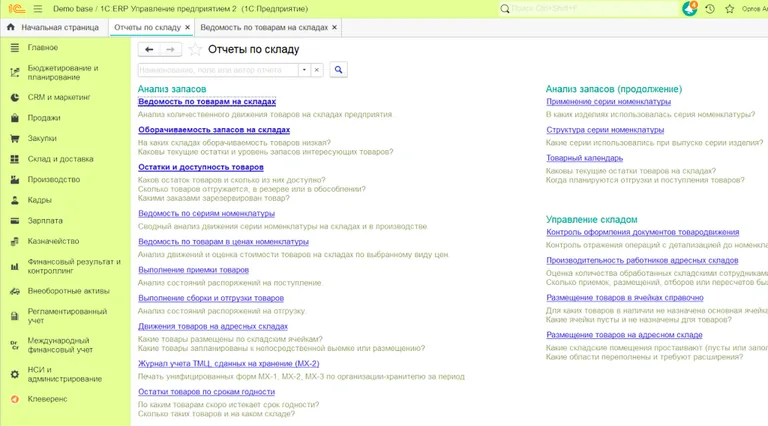
Task: Close the Отчеты по складу tab
Action: (185, 27)
